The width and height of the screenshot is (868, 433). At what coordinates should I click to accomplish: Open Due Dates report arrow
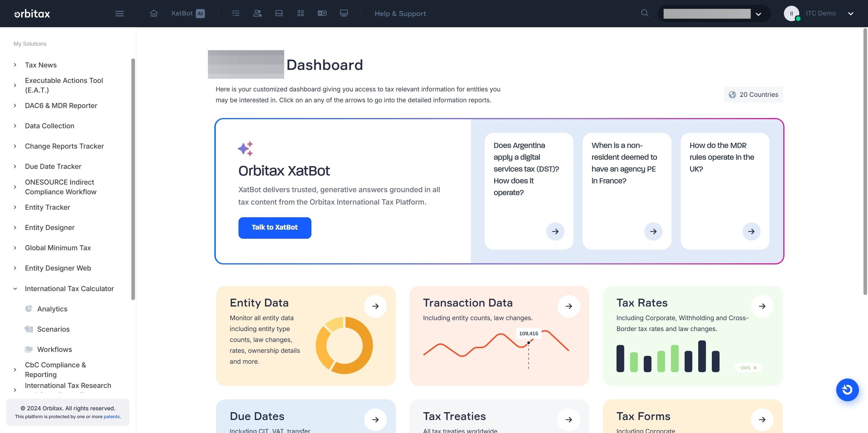[375, 419]
